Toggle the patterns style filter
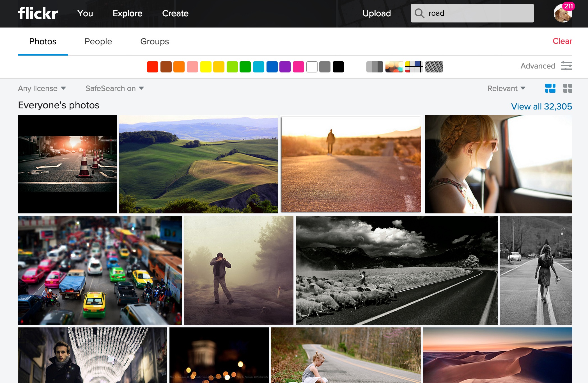Screen dimensions: 588x383 434,67
